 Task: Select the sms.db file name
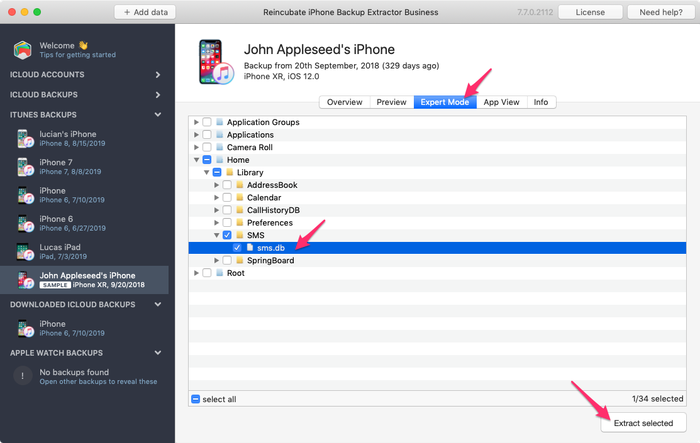[271, 248]
